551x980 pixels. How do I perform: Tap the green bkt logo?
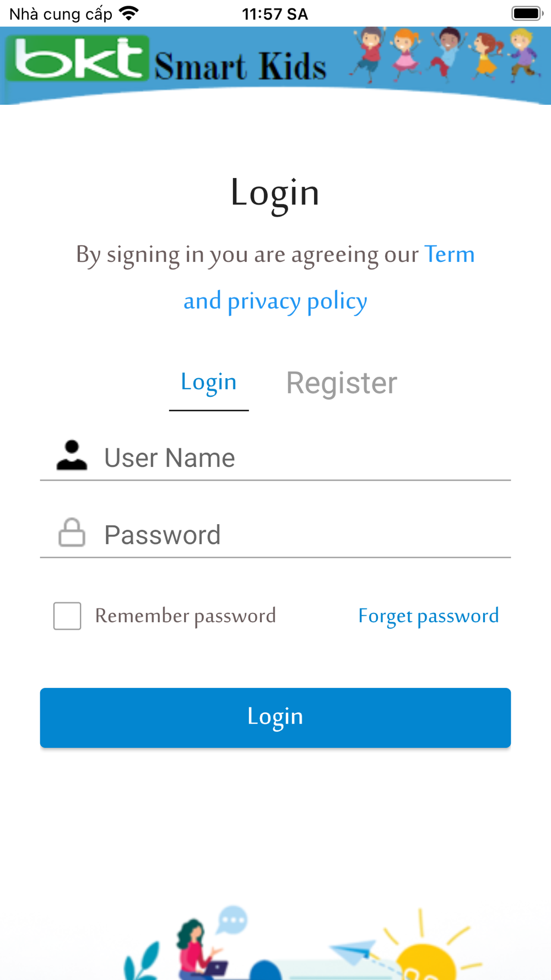[x=77, y=58]
